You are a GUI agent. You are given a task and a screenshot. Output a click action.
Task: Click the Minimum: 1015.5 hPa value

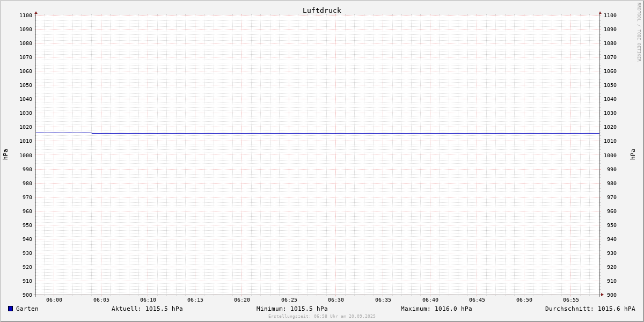[292, 309]
